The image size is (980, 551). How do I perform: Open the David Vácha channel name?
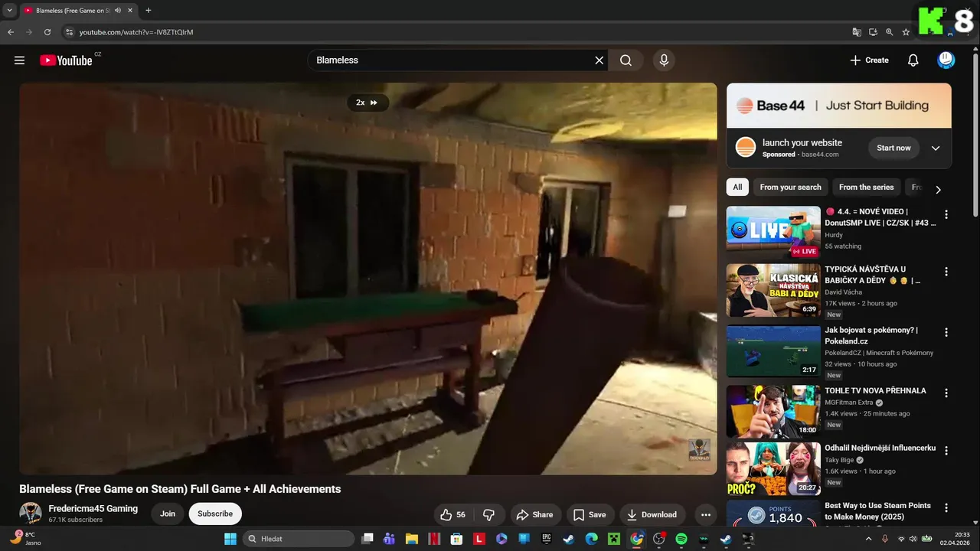click(843, 292)
